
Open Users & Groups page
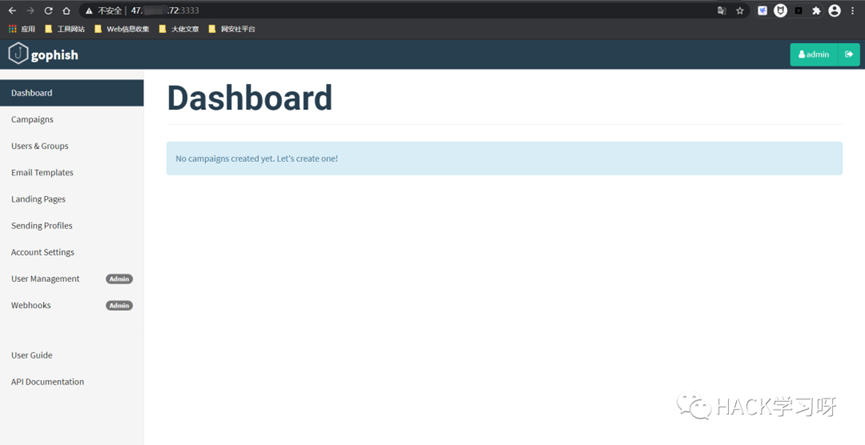72,146
